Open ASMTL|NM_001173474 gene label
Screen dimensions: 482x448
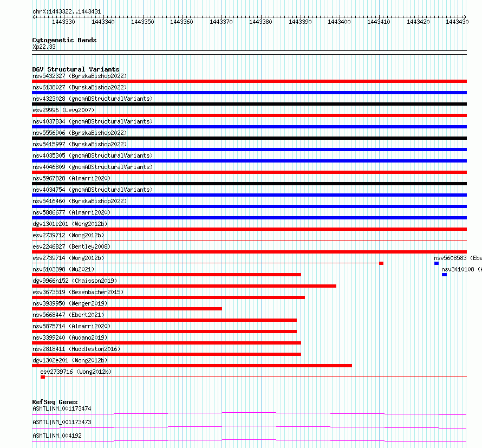tap(62, 408)
